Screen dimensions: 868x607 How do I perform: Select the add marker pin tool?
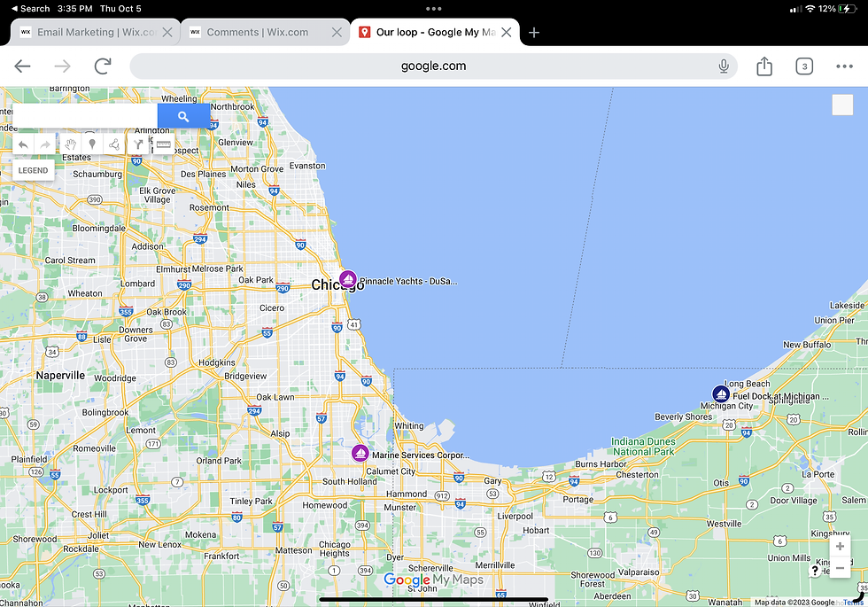click(x=92, y=145)
